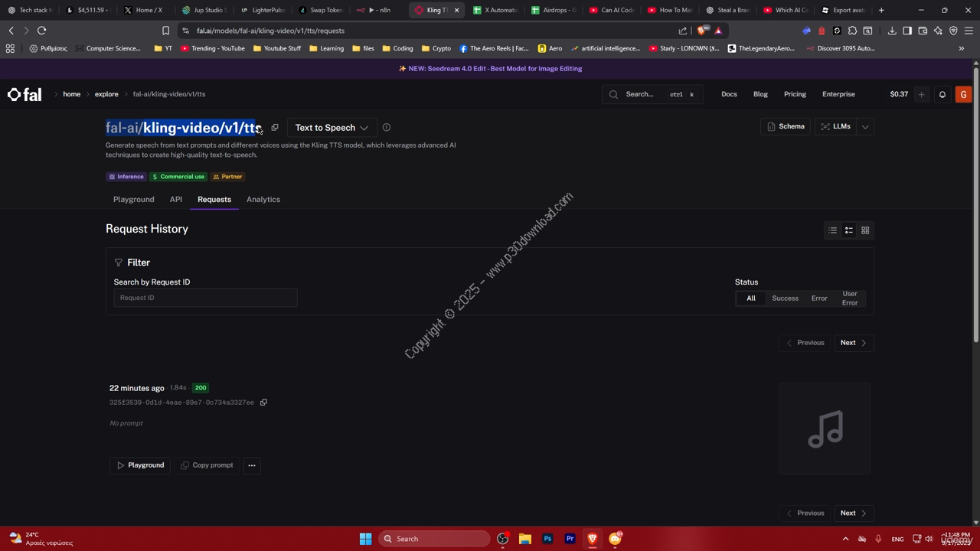The height and width of the screenshot is (551, 980).
Task: Open the Pricing link
Action: [x=795, y=94]
